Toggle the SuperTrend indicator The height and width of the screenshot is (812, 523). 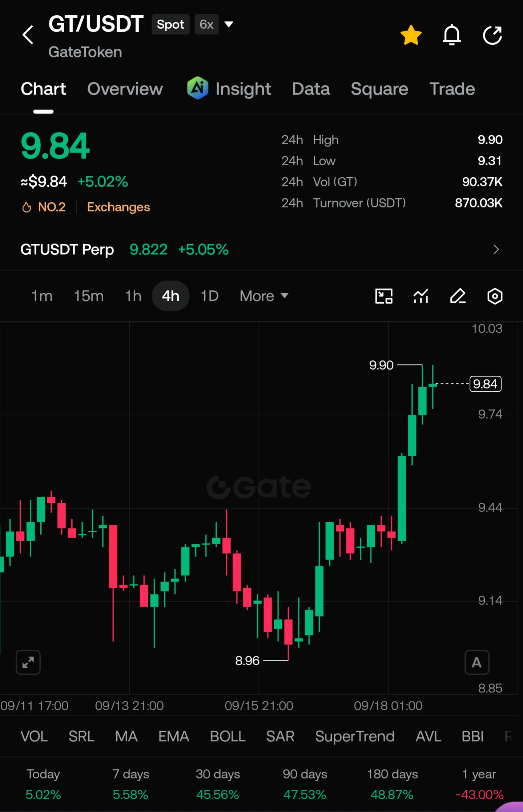[x=355, y=736]
